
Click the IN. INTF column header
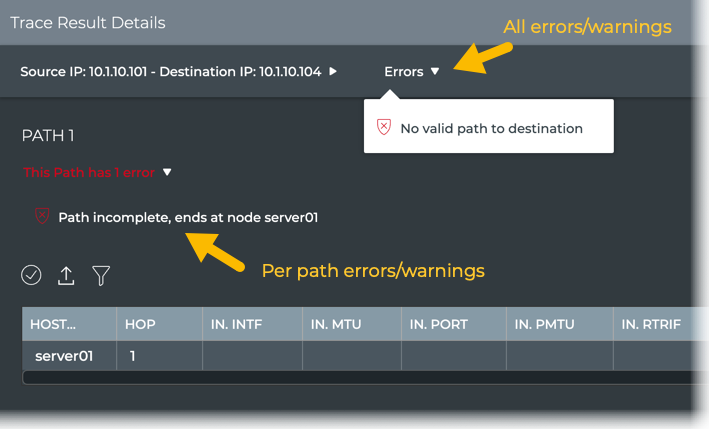249,324
